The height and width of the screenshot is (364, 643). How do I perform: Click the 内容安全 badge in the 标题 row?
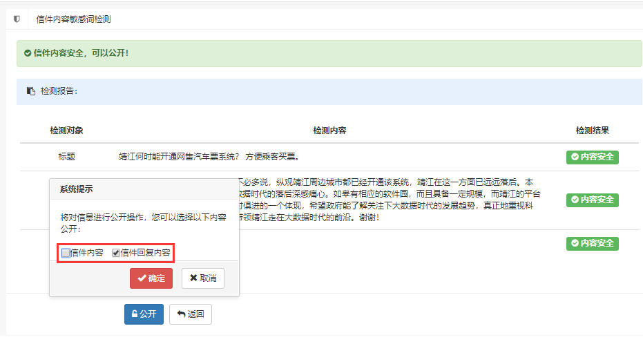pyautogui.click(x=592, y=157)
